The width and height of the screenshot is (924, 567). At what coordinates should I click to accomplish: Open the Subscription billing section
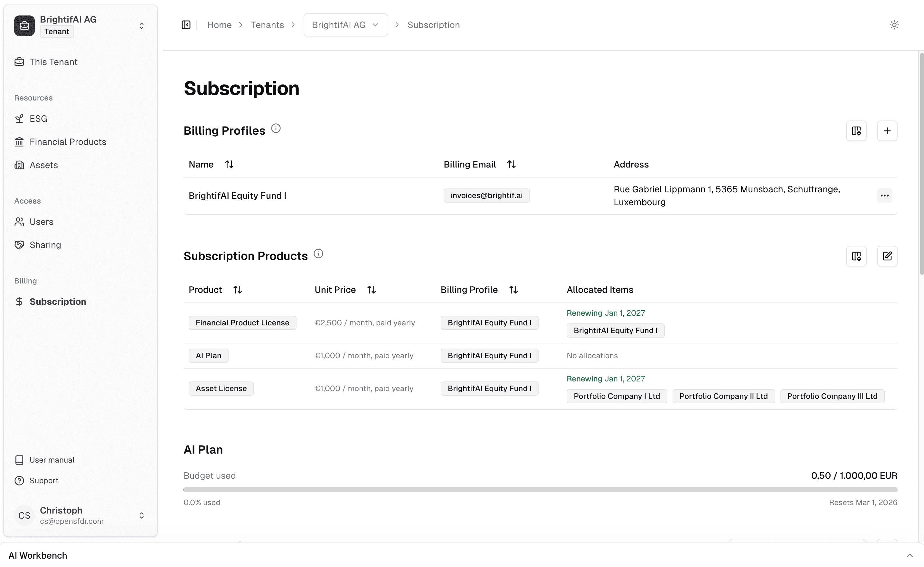coord(58,302)
